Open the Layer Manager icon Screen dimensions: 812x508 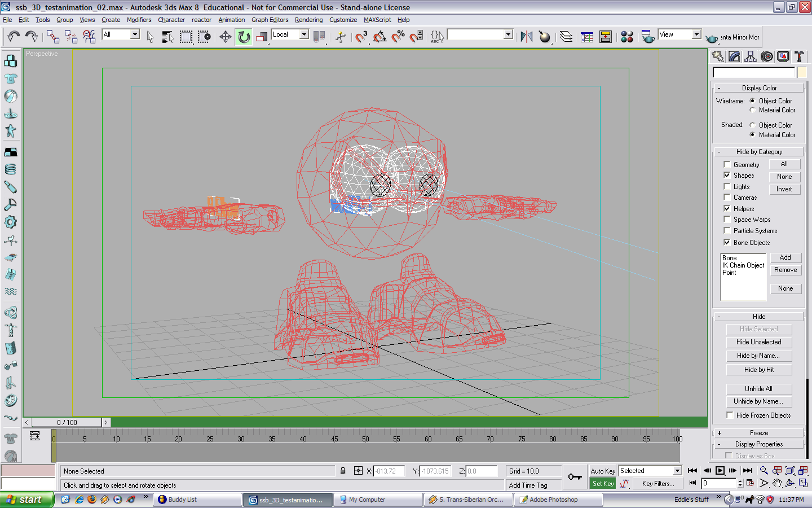[566, 37]
